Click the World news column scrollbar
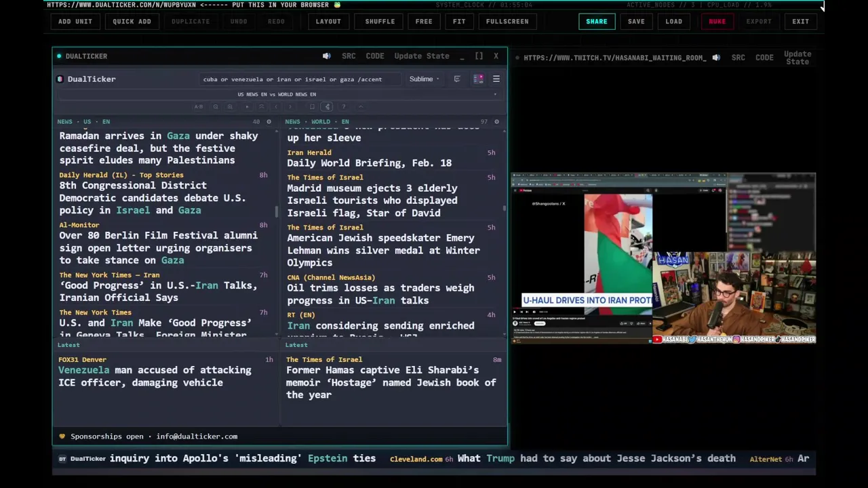 point(505,210)
